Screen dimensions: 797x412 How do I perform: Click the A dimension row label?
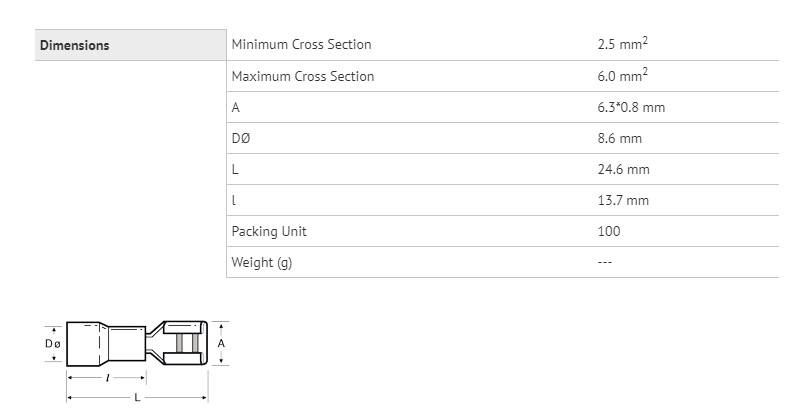[235, 108]
